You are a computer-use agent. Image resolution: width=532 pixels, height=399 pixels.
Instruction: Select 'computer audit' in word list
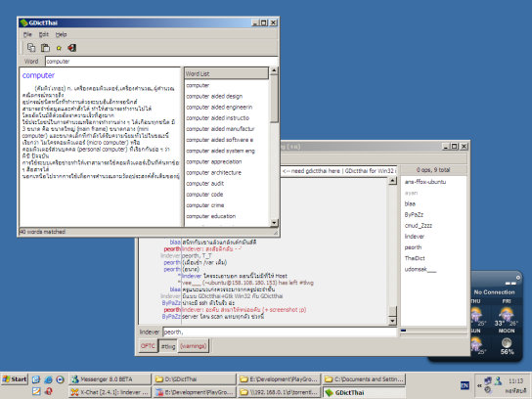[x=205, y=184]
